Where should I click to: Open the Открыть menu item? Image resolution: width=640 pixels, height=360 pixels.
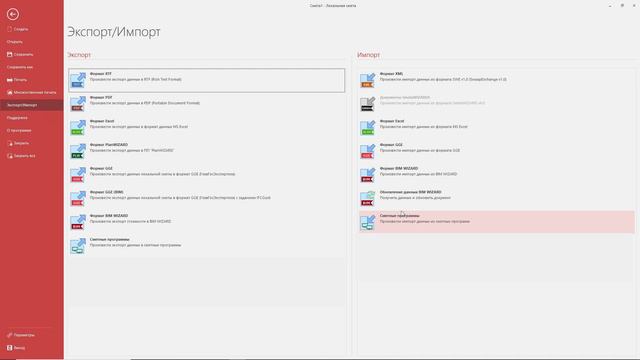[31, 42]
